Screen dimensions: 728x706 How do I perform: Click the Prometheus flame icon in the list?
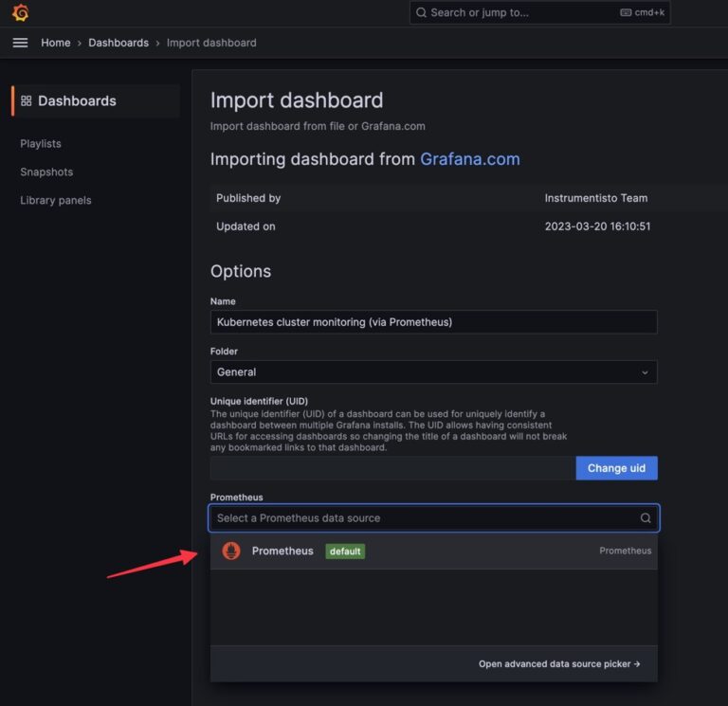click(231, 551)
